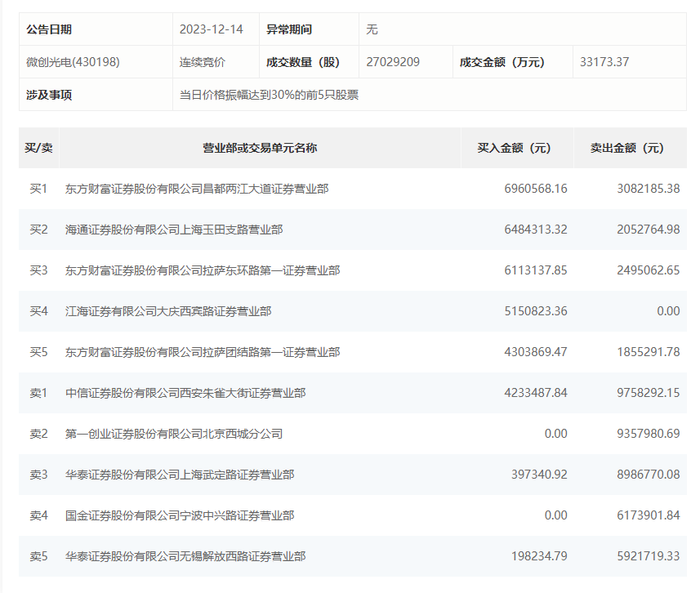
Task: Select the text 当日价格振幅达到30%的前5只股票
Action: (x=269, y=95)
